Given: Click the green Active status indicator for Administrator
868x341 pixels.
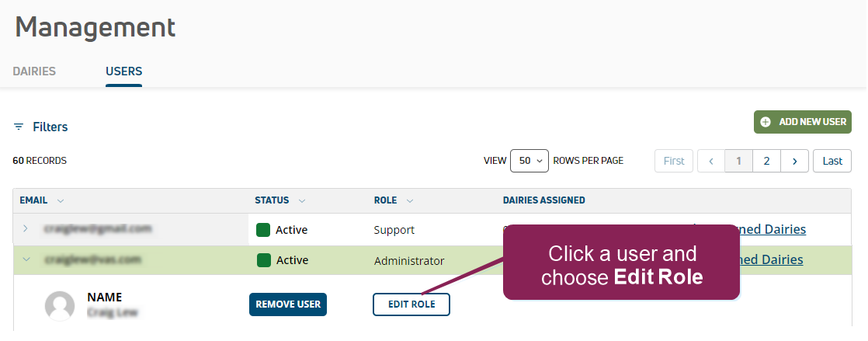Looking at the screenshot, I should [x=263, y=261].
